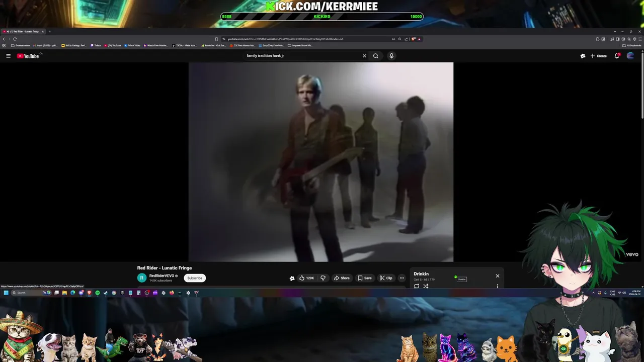Viewport: 644px width, 362px height.
Task: Open Entertainment bookmarks folder
Action: tap(21, 45)
